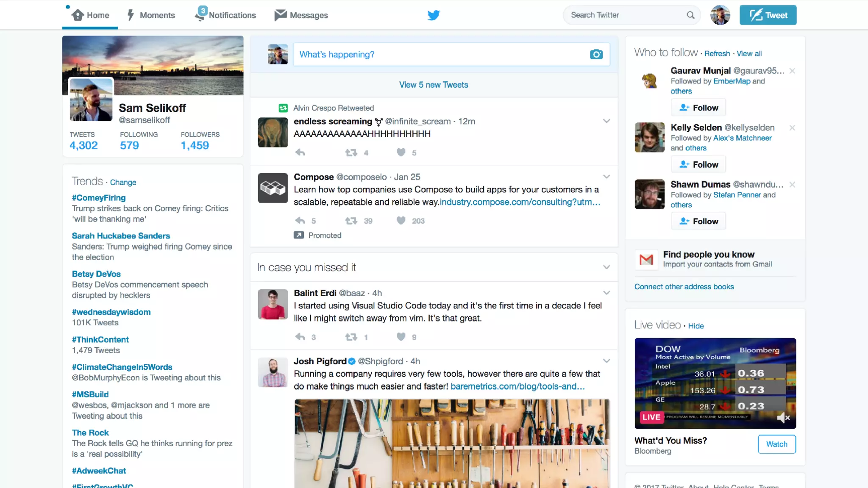Image resolution: width=868 pixels, height=488 pixels.
Task: Open the Notifications tab
Action: (x=225, y=15)
